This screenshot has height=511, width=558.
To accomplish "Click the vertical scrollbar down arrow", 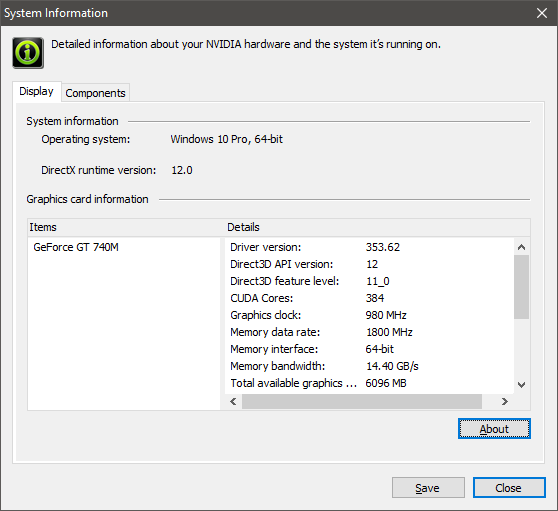I will (521, 385).
